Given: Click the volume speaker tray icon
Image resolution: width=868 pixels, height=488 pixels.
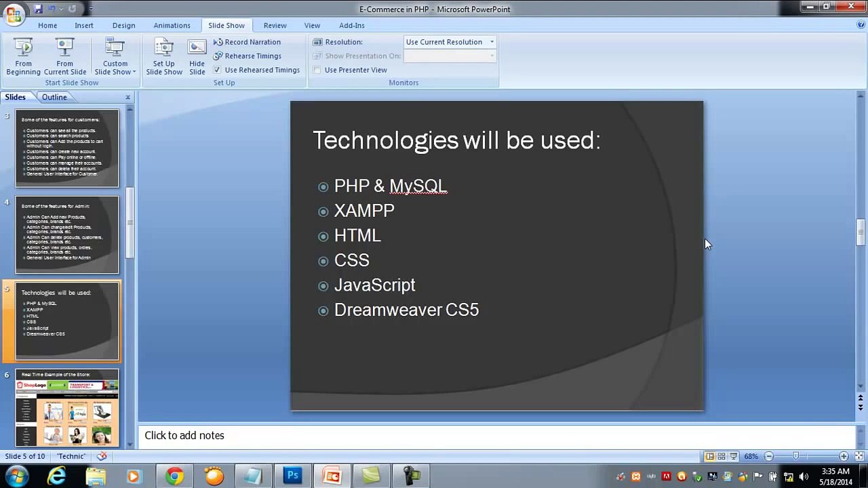Looking at the screenshot, I should point(804,476).
